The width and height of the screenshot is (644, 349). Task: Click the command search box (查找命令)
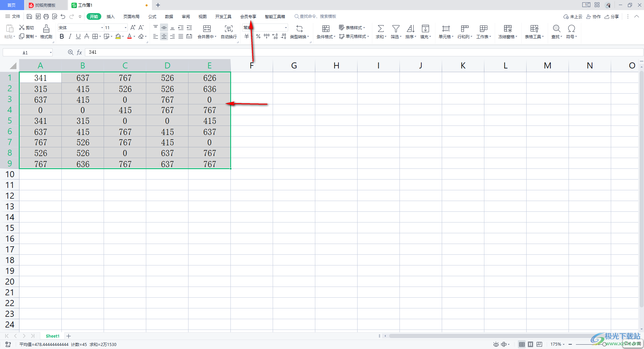click(x=315, y=16)
